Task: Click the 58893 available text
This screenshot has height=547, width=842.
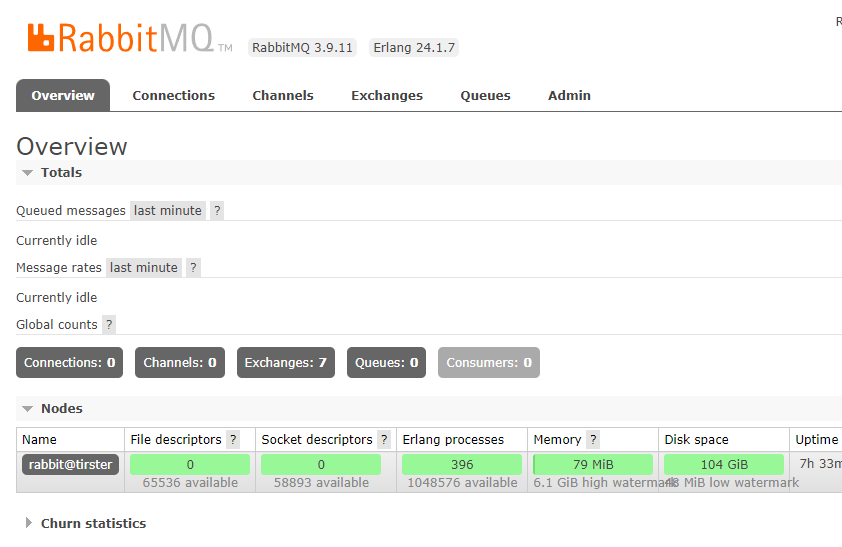Action: pyautogui.click(x=321, y=483)
